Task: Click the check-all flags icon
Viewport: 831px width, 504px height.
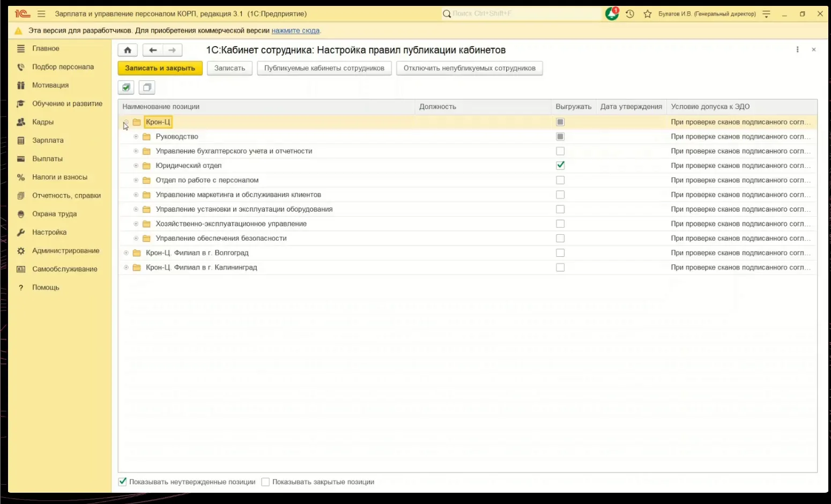Action: click(126, 87)
